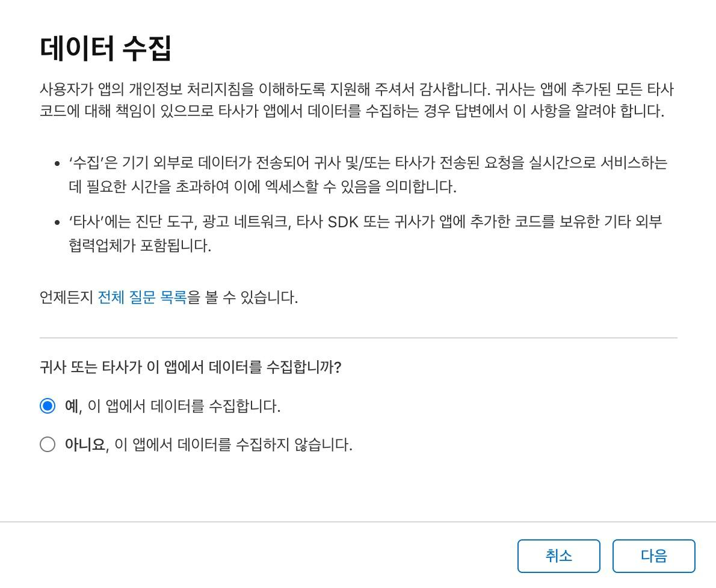Proceed with the 다음 button

[653, 556]
